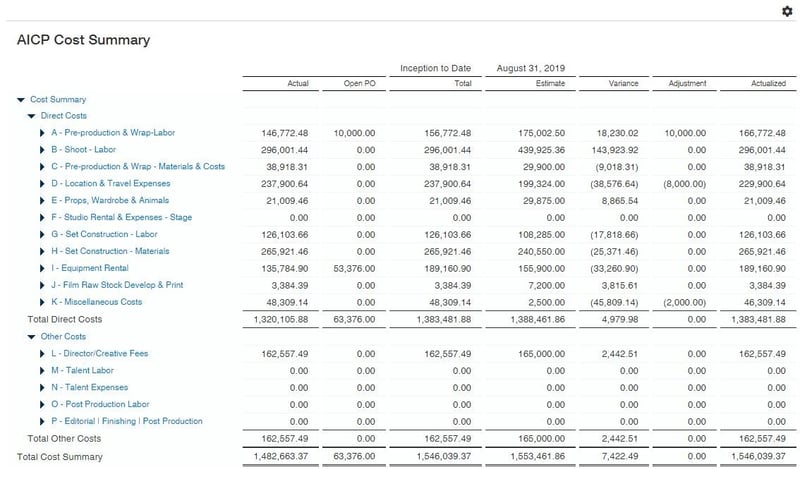Collapse the Direct Costs section
Image resolution: width=800 pixels, height=479 pixels.
(x=31, y=116)
